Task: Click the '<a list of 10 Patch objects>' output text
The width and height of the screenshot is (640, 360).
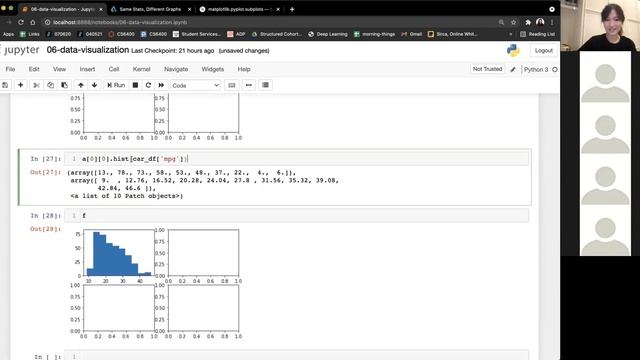Action: [x=127, y=196]
